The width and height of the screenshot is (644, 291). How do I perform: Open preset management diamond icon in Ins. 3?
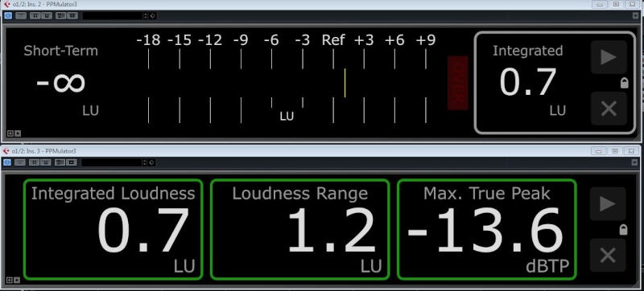(x=151, y=162)
